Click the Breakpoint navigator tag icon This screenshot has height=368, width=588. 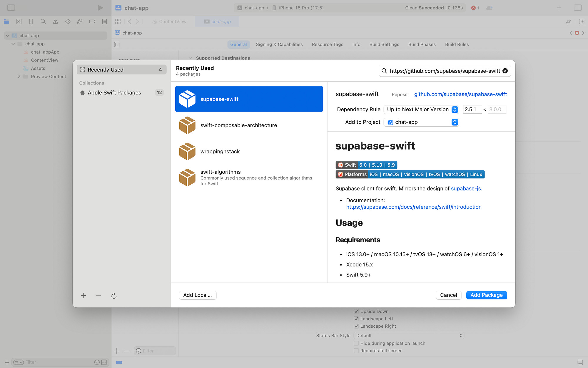92,21
